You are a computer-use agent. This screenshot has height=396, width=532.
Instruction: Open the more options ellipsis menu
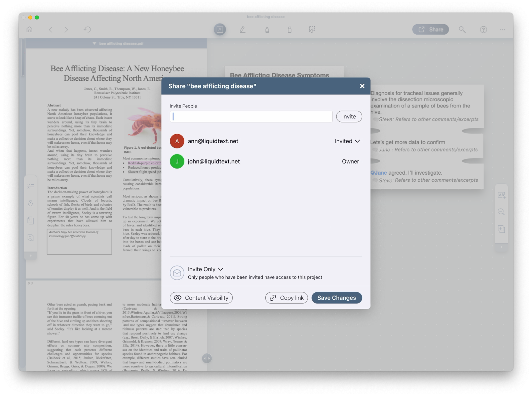(x=502, y=30)
